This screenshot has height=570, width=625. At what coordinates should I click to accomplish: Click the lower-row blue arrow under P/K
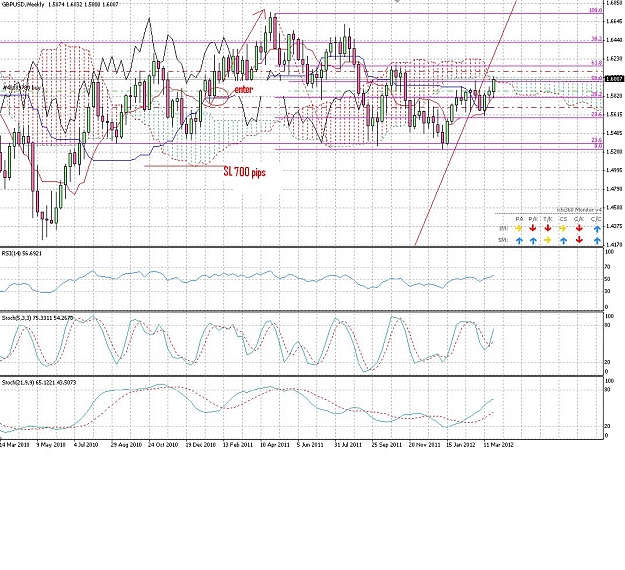(533, 240)
